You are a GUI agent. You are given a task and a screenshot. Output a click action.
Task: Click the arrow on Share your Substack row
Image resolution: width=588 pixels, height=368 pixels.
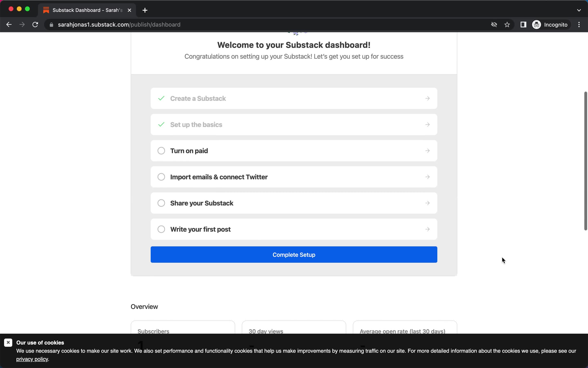pyautogui.click(x=427, y=203)
